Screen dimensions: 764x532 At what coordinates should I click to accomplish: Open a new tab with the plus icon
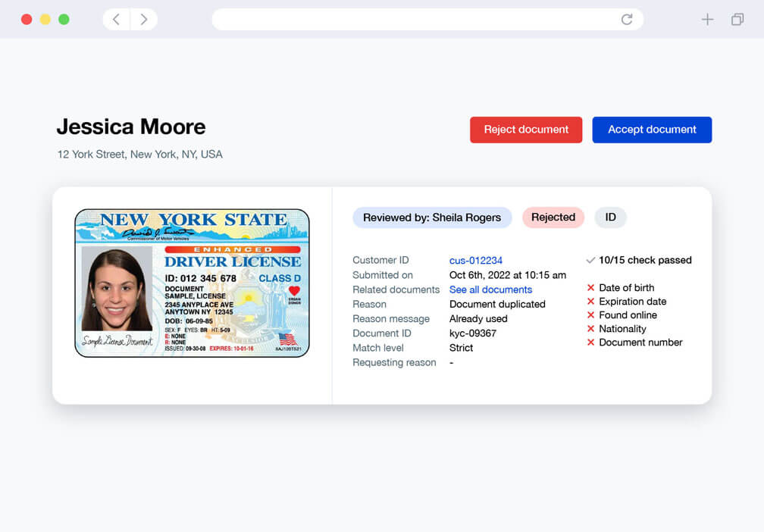coord(707,20)
